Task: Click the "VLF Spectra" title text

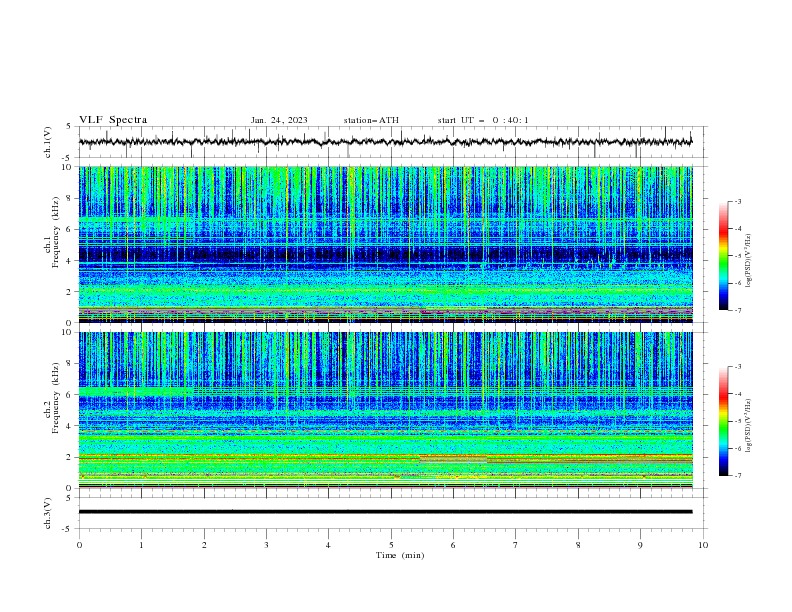Action: point(113,120)
